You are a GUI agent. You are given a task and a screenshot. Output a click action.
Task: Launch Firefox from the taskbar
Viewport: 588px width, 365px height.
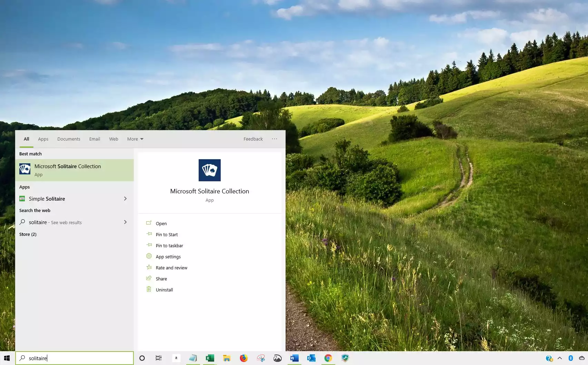[x=244, y=358]
